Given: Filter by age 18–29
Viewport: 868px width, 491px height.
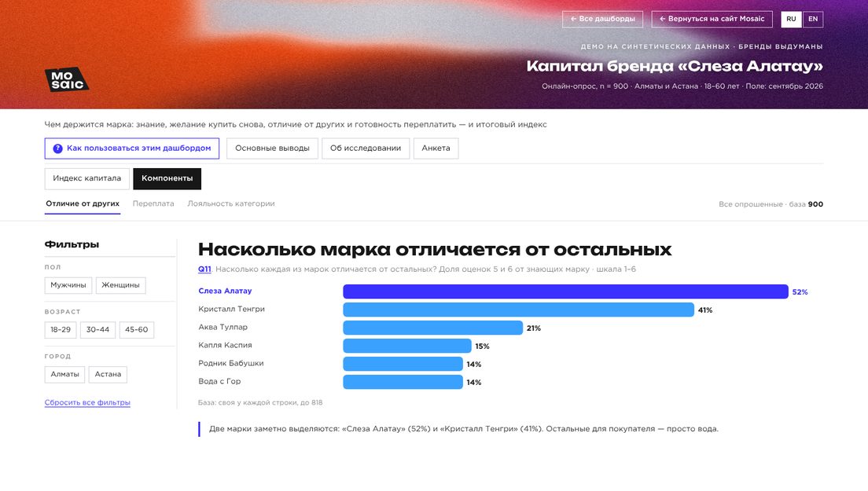Looking at the screenshot, I should click(61, 330).
